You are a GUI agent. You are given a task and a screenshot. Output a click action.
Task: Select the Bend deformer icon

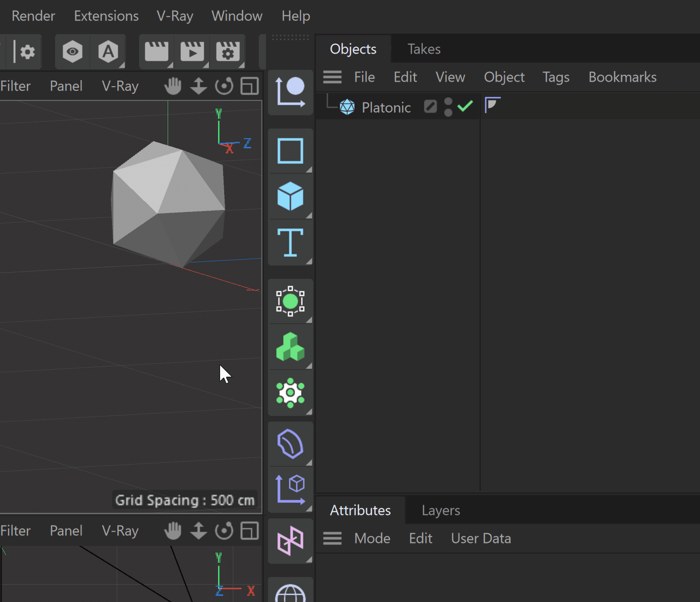coord(290,444)
